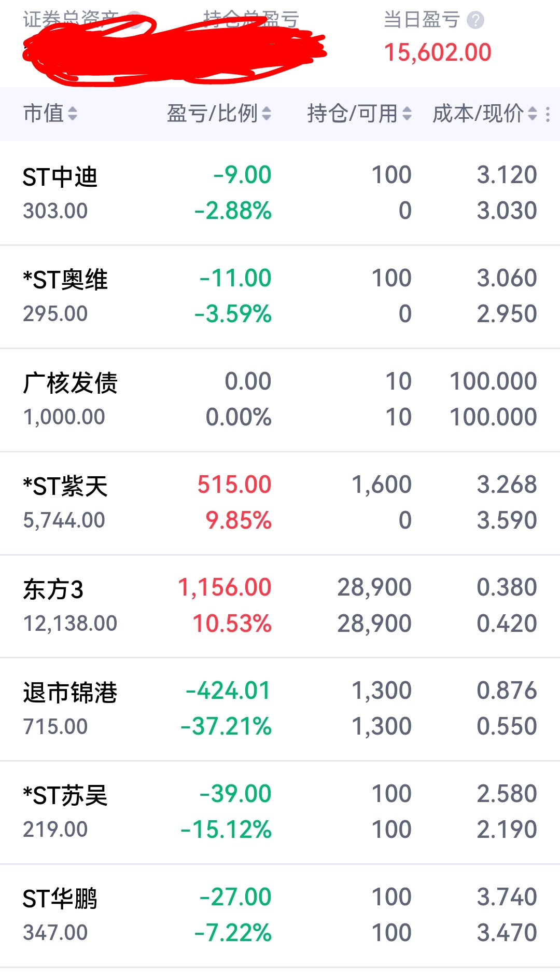
Task: Select *ST奥维 stock entry
Action: click(x=280, y=296)
